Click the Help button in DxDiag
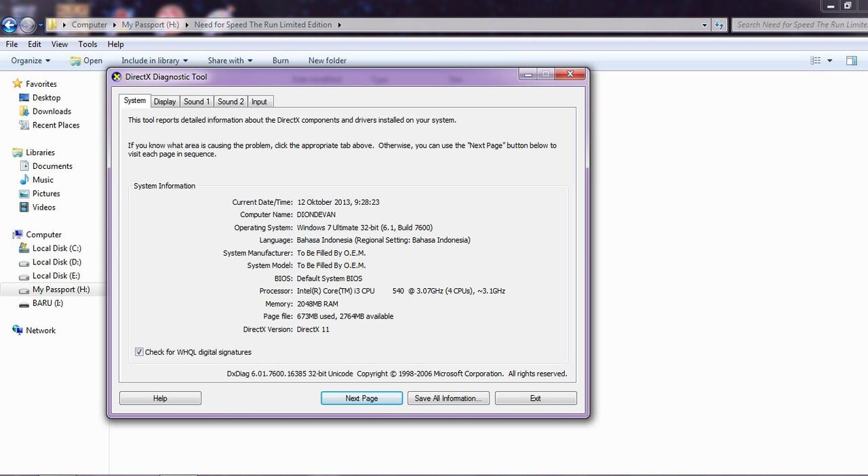The image size is (868, 476). (x=160, y=398)
